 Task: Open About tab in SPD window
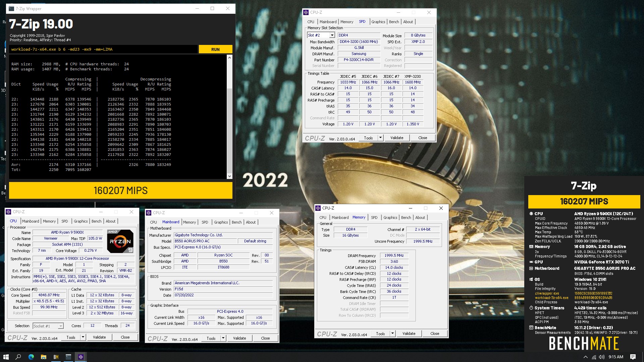408,22
